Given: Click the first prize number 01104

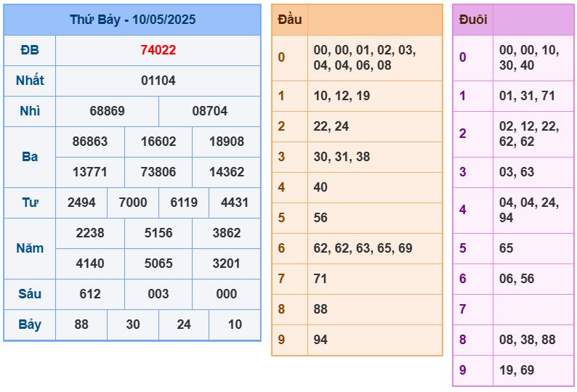Looking at the screenshot, I should 158,81.
